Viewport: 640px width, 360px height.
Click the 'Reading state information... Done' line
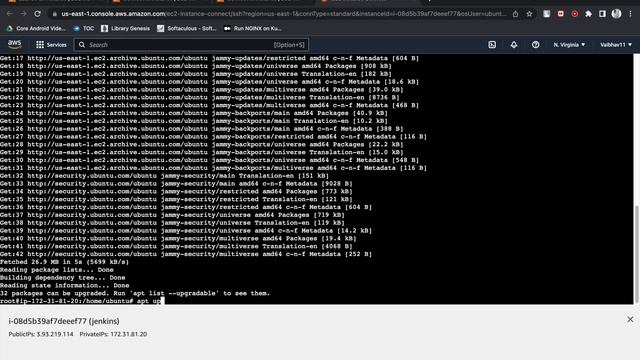pyautogui.click(x=64, y=285)
